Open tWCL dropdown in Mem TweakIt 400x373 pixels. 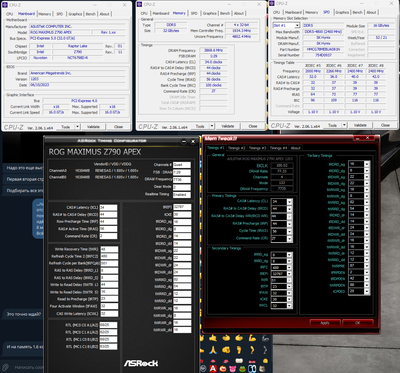tap(289, 305)
